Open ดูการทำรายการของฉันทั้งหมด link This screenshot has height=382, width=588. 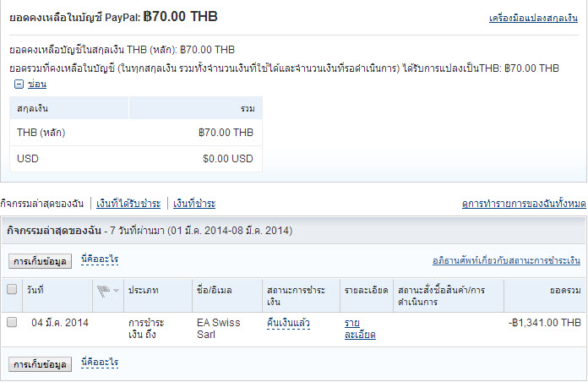click(x=524, y=204)
